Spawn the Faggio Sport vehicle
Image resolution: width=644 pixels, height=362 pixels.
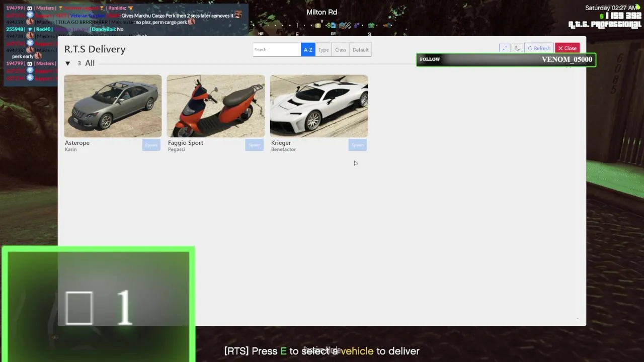(x=254, y=145)
